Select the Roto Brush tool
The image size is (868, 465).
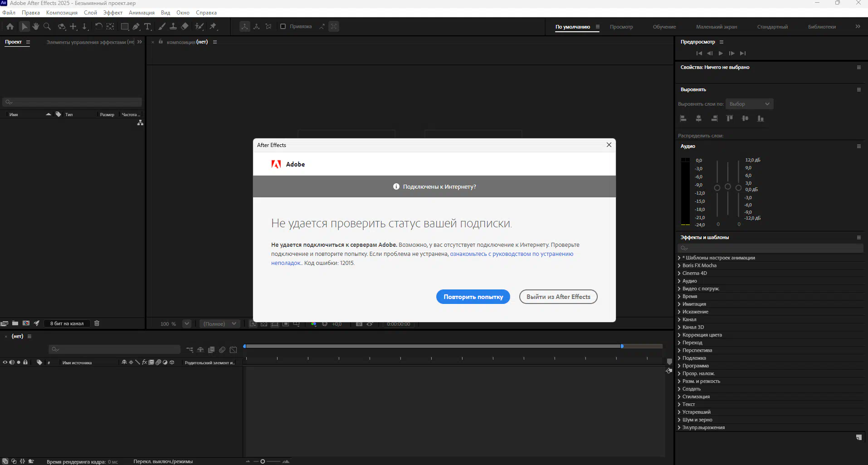(x=199, y=27)
